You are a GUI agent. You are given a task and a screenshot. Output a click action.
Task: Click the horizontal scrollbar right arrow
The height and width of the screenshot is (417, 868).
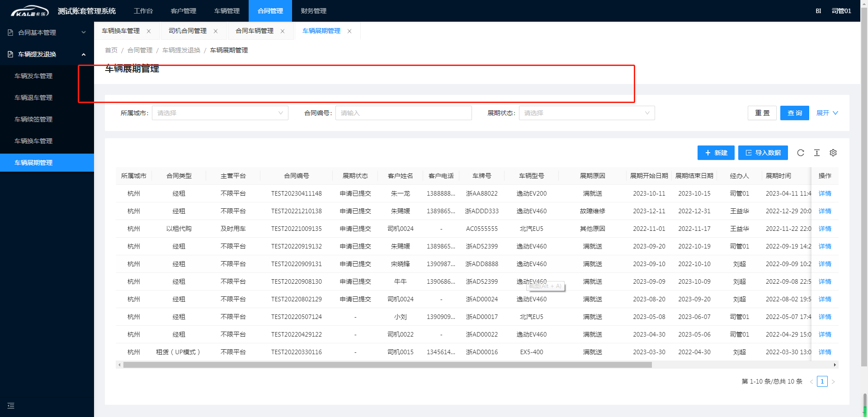click(835, 365)
